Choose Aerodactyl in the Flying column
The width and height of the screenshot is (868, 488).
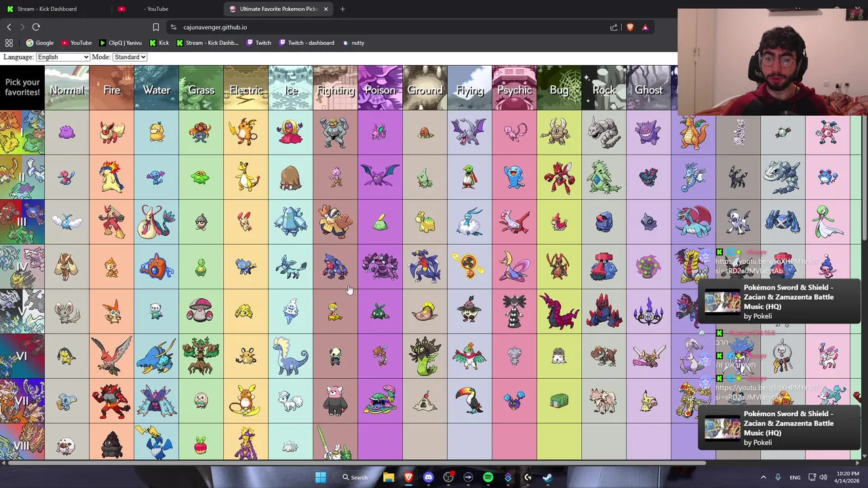pos(470,133)
